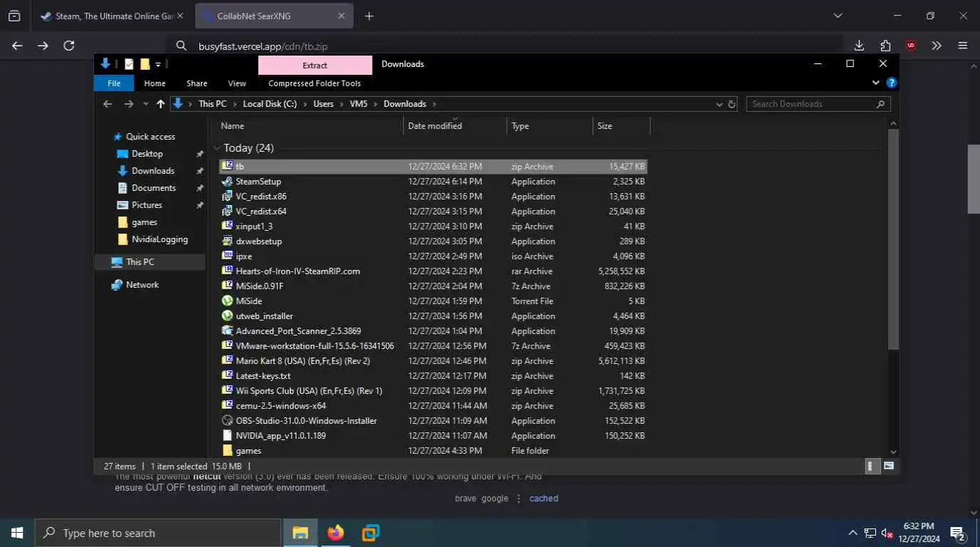Sort files by Date modified column
The width and height of the screenshot is (980, 547).
(434, 126)
